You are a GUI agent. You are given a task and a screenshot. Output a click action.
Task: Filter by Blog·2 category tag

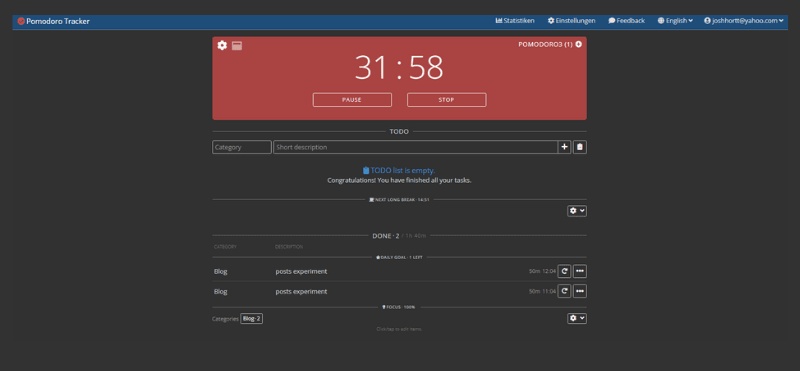[x=252, y=318]
